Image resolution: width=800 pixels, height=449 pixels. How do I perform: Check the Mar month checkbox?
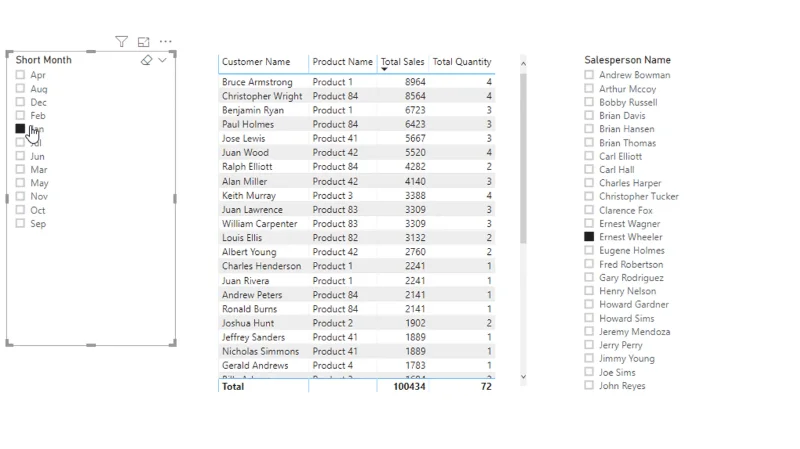tap(20, 169)
